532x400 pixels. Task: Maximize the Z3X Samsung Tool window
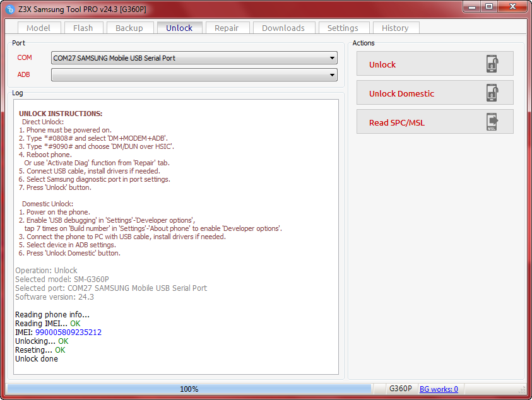click(489, 7)
